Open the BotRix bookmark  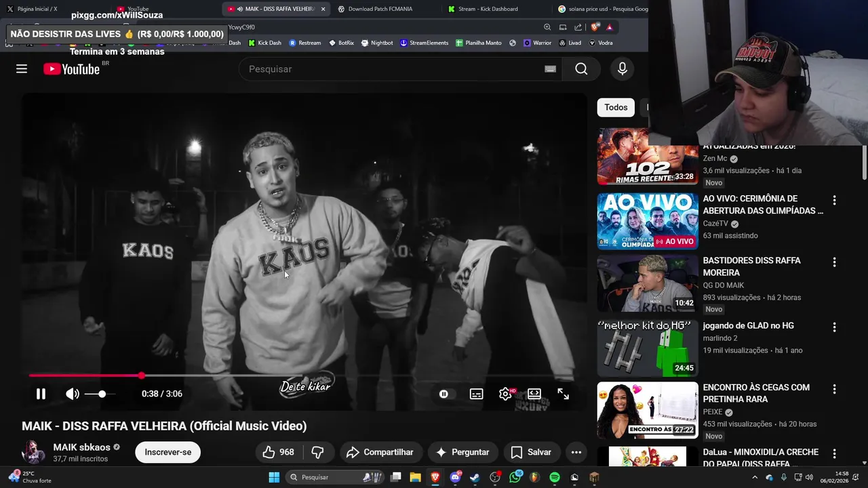click(342, 43)
